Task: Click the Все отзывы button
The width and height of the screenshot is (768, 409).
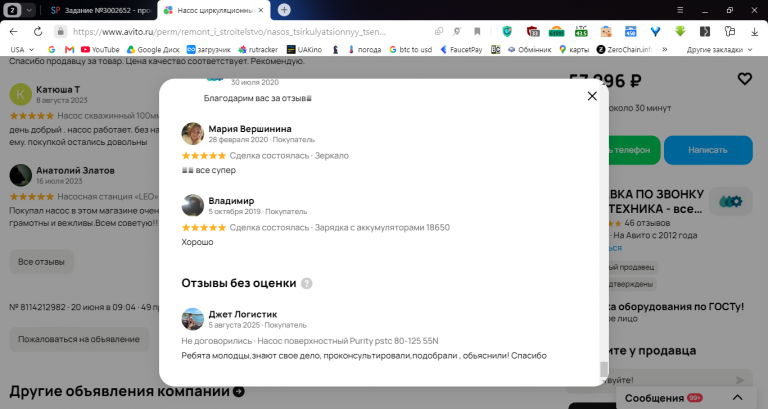Action: click(x=42, y=262)
